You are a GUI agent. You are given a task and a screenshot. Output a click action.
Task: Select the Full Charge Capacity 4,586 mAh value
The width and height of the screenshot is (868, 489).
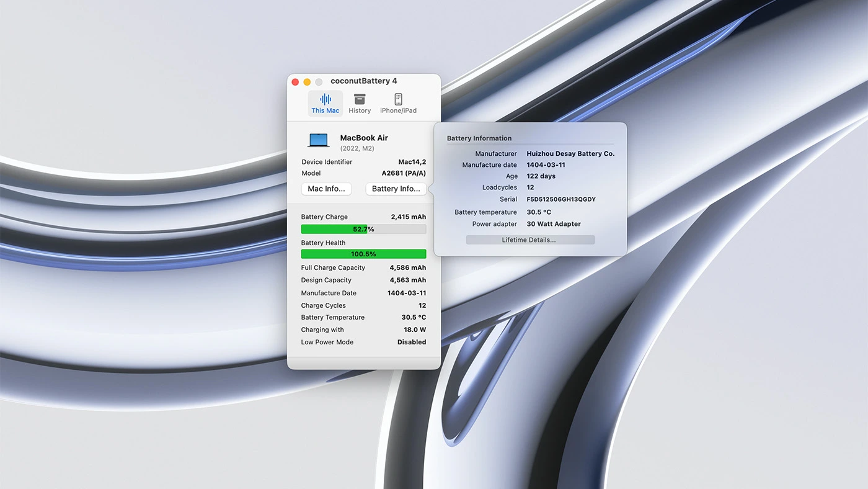pos(407,267)
